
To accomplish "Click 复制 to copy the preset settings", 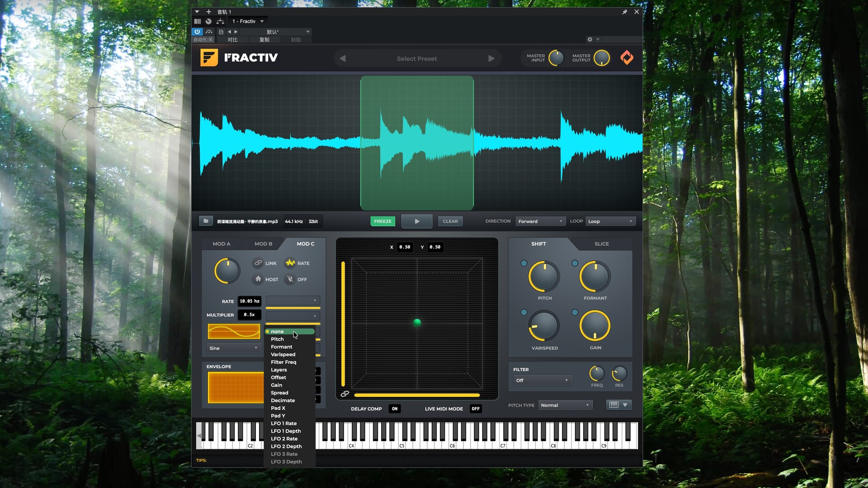I will point(264,40).
